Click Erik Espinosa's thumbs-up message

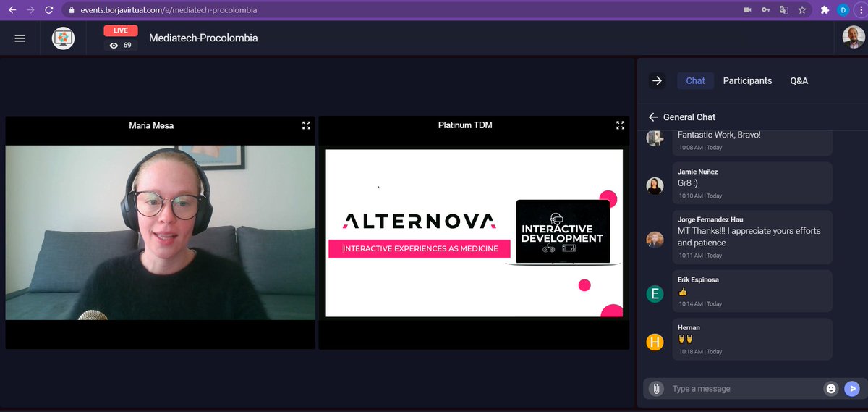(x=682, y=291)
